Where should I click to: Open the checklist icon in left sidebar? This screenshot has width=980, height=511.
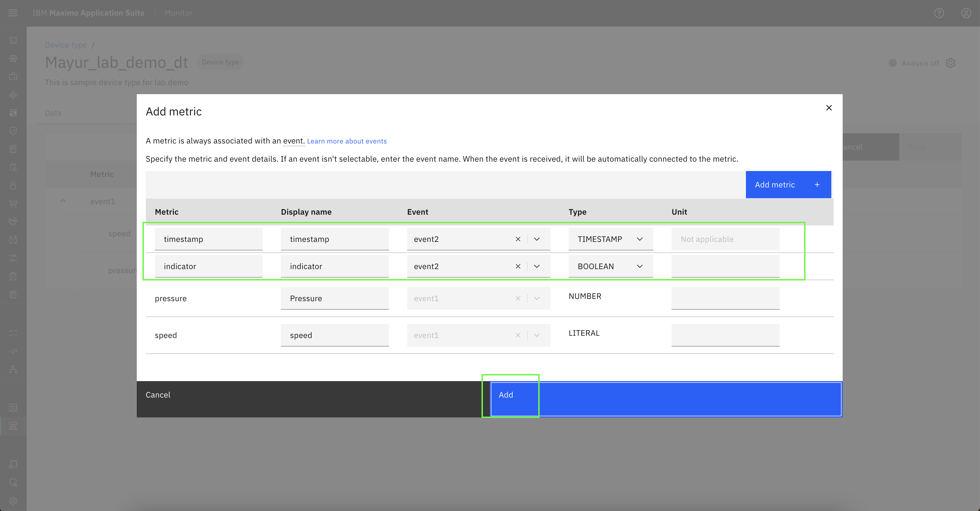[x=13, y=333]
